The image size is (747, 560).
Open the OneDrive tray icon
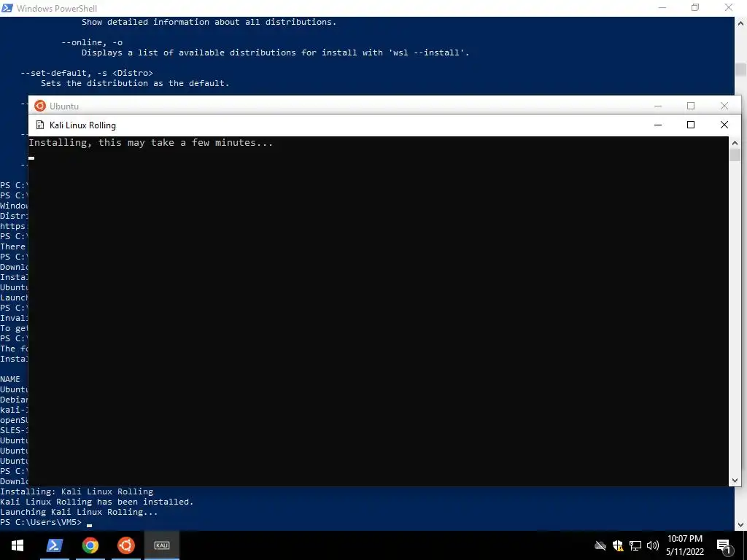pyautogui.click(x=600, y=545)
